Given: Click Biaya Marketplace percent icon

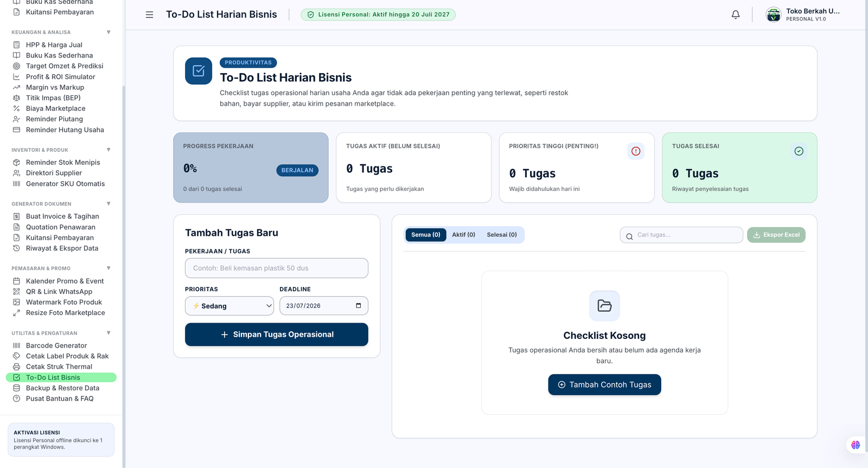Looking at the screenshot, I should pyautogui.click(x=16, y=108).
